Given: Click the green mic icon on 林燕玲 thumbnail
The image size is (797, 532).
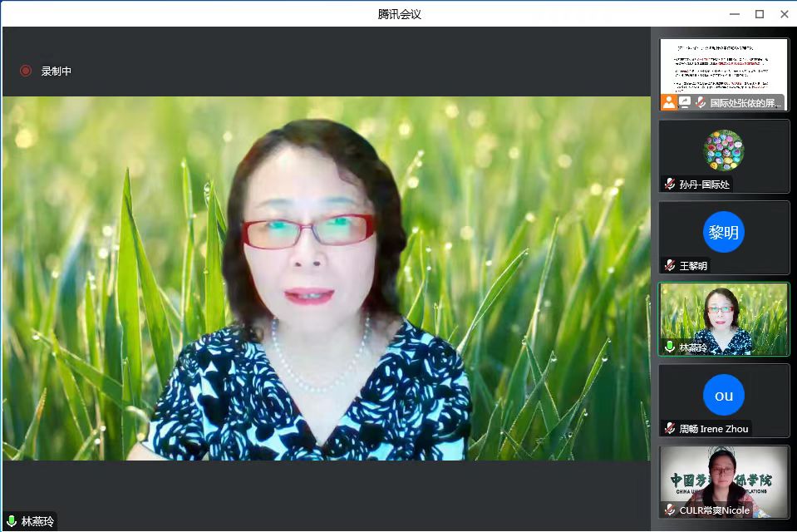Looking at the screenshot, I should coord(669,347).
